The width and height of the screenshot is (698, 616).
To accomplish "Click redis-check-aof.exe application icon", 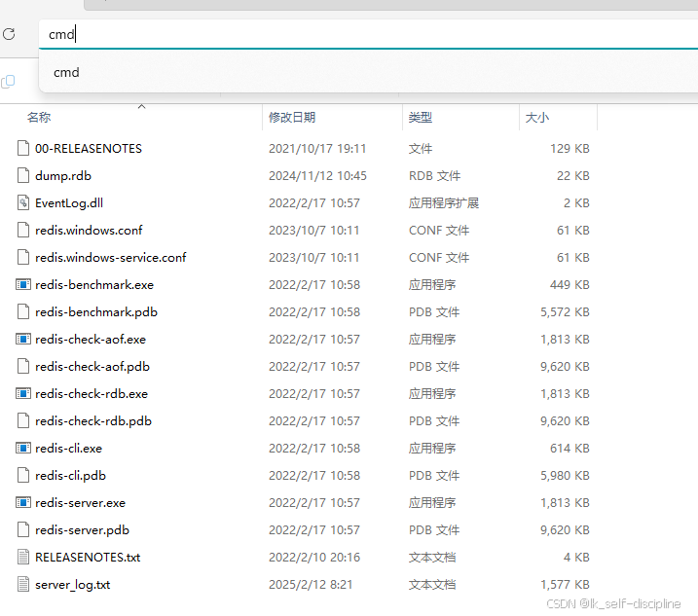I will click(x=23, y=340).
